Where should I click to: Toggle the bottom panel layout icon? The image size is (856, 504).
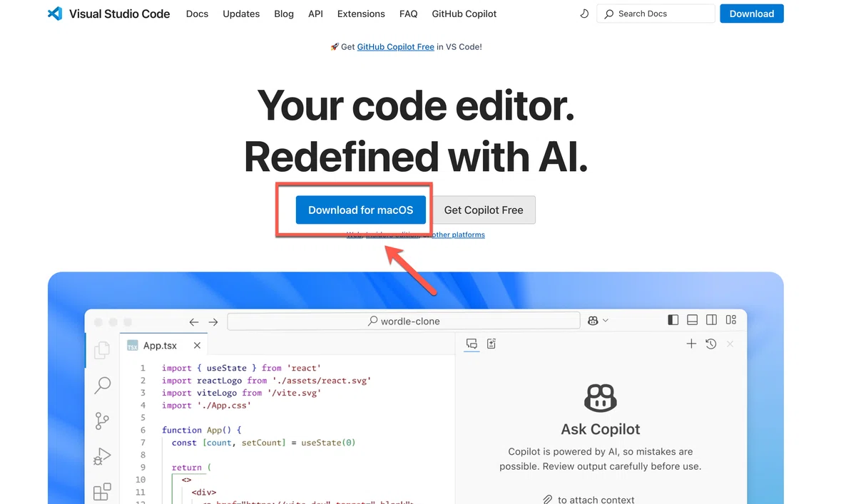[693, 320]
